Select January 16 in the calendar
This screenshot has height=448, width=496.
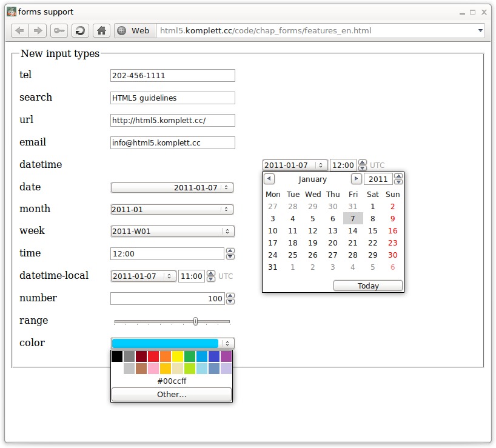click(x=393, y=231)
